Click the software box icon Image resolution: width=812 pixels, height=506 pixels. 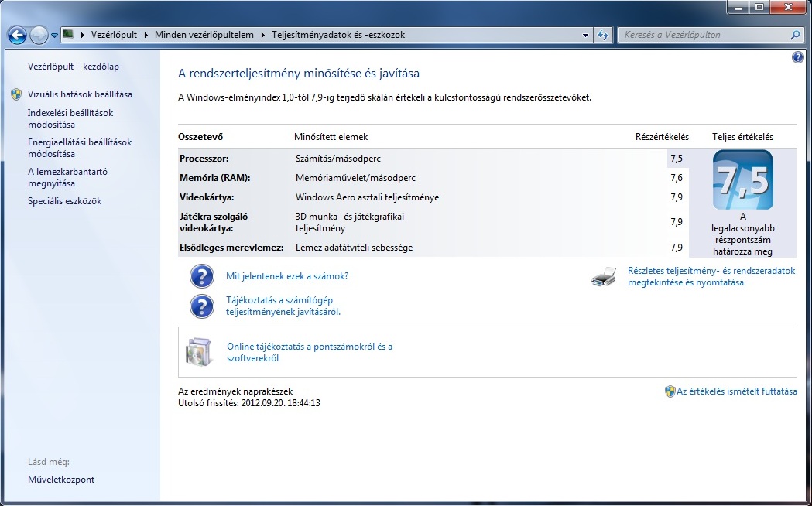pos(200,352)
